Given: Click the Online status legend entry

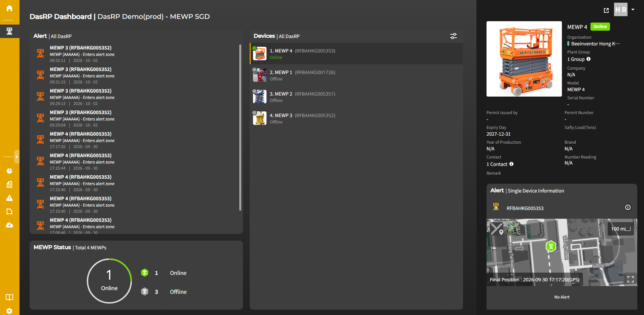Looking at the screenshot, I should pos(164,273).
